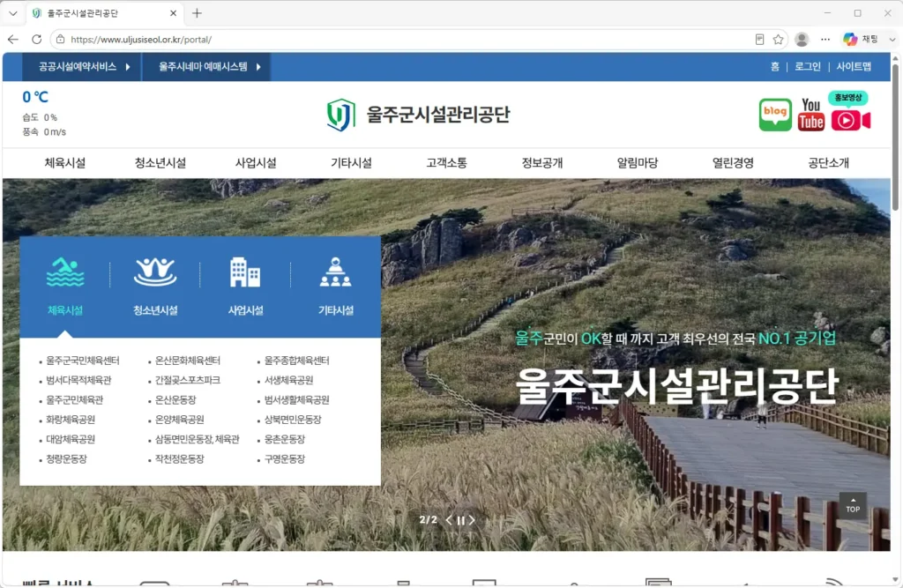The height and width of the screenshot is (588, 903).
Task: Select the 체육시설 swimmer icon tab
Action: tap(65, 287)
